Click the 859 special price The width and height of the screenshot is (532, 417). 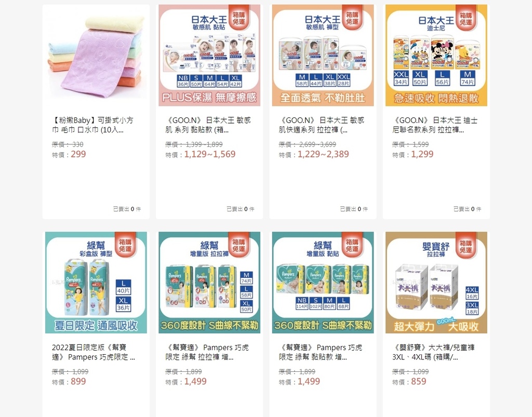[419, 381]
